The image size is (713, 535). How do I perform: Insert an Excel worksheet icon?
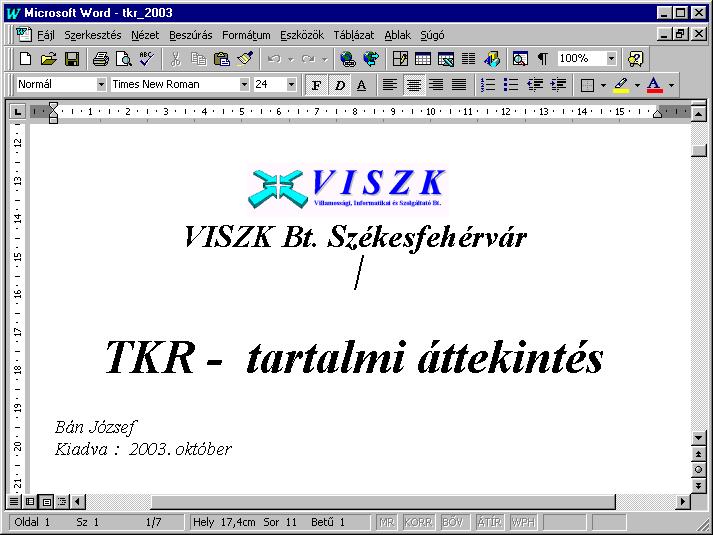(x=446, y=59)
